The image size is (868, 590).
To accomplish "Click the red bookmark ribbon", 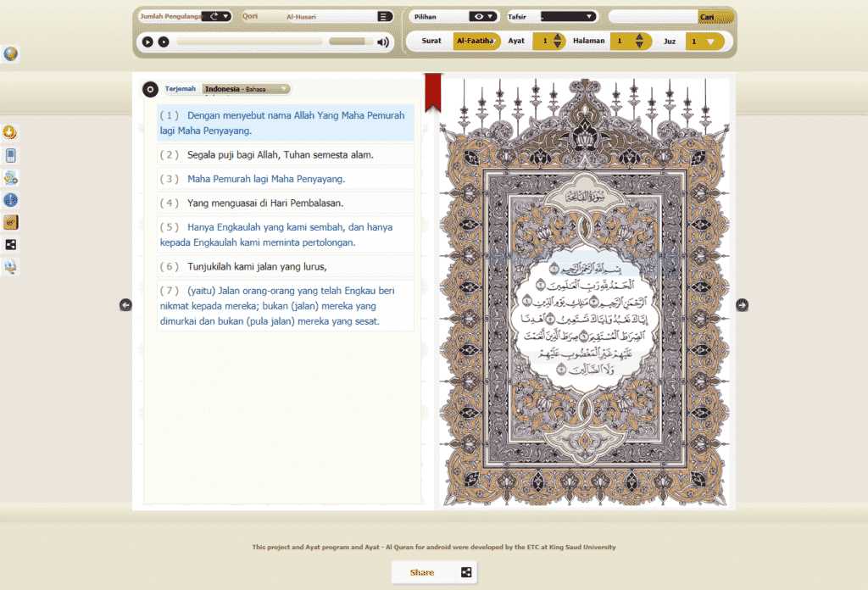I will (x=433, y=92).
